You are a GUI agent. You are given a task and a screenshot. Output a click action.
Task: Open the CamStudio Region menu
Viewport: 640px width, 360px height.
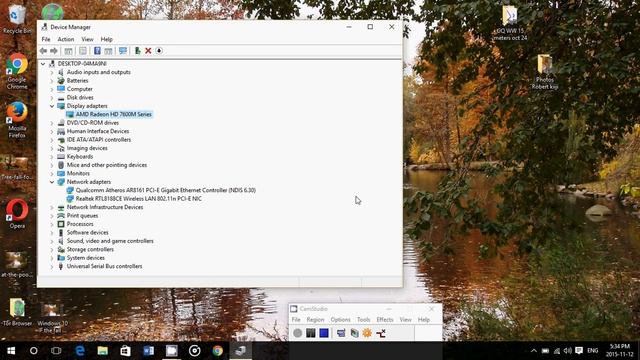point(315,320)
